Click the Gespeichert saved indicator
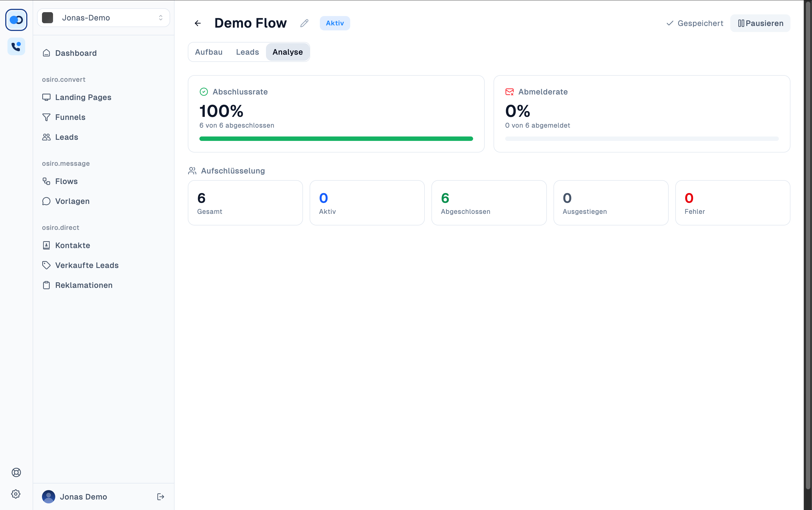The height and width of the screenshot is (510, 812). (695, 23)
